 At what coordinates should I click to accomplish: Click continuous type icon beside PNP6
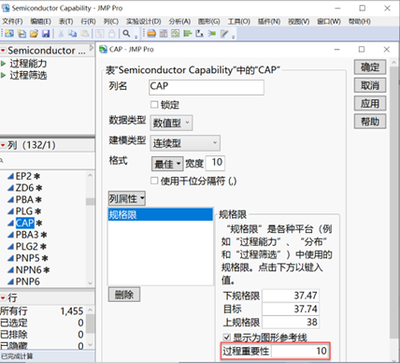[x=11, y=282]
